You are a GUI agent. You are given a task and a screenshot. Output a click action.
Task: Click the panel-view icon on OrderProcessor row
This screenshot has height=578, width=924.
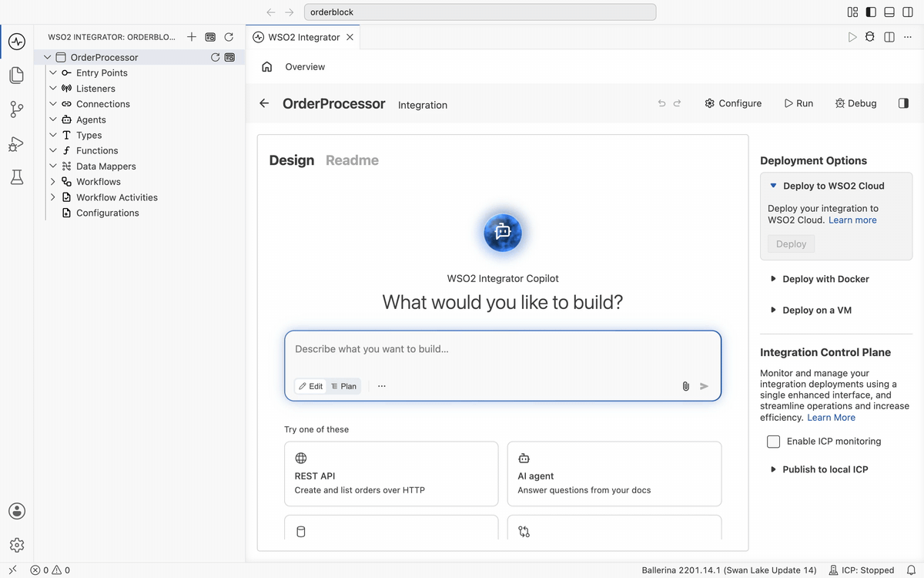(x=229, y=57)
